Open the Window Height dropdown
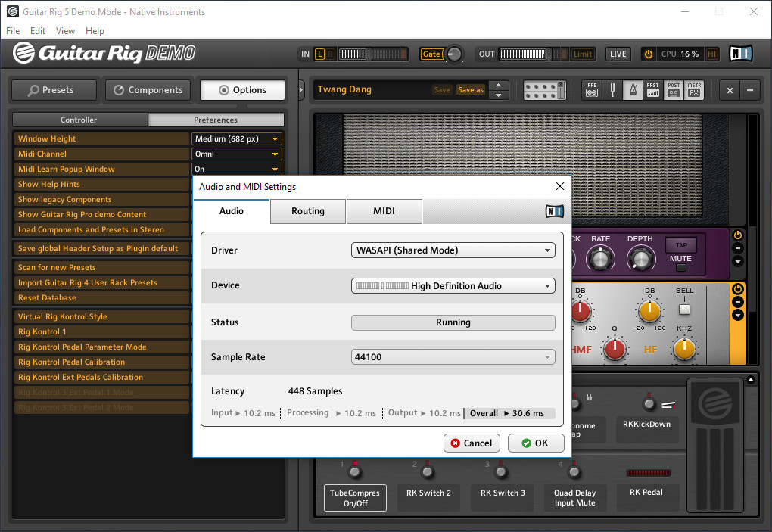Image resolution: width=772 pixels, height=532 pixels. click(x=237, y=138)
